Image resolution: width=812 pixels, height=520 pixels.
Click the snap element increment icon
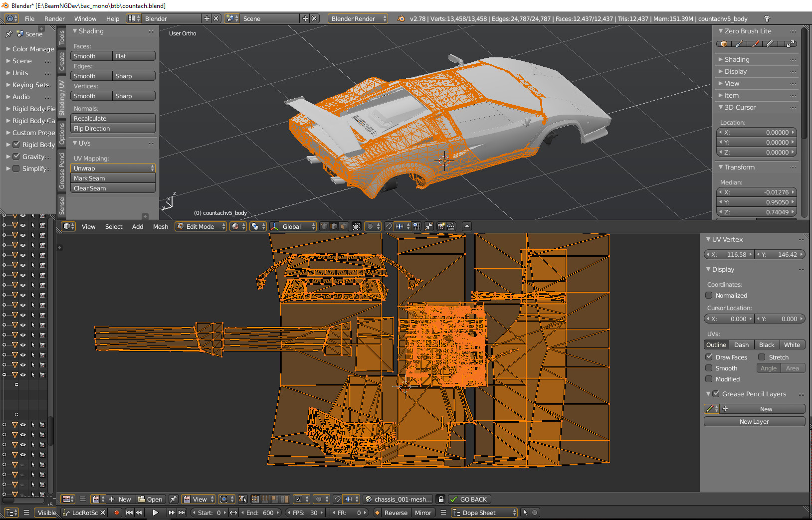coord(400,226)
